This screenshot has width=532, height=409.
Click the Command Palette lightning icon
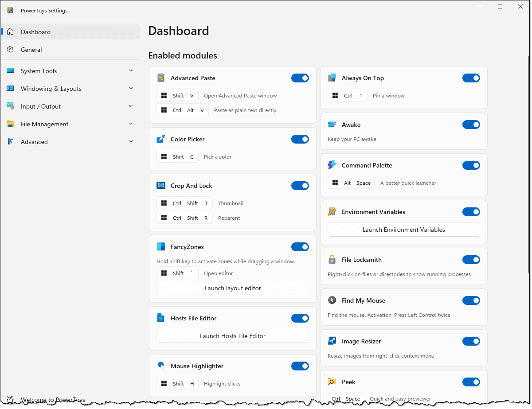pos(332,165)
